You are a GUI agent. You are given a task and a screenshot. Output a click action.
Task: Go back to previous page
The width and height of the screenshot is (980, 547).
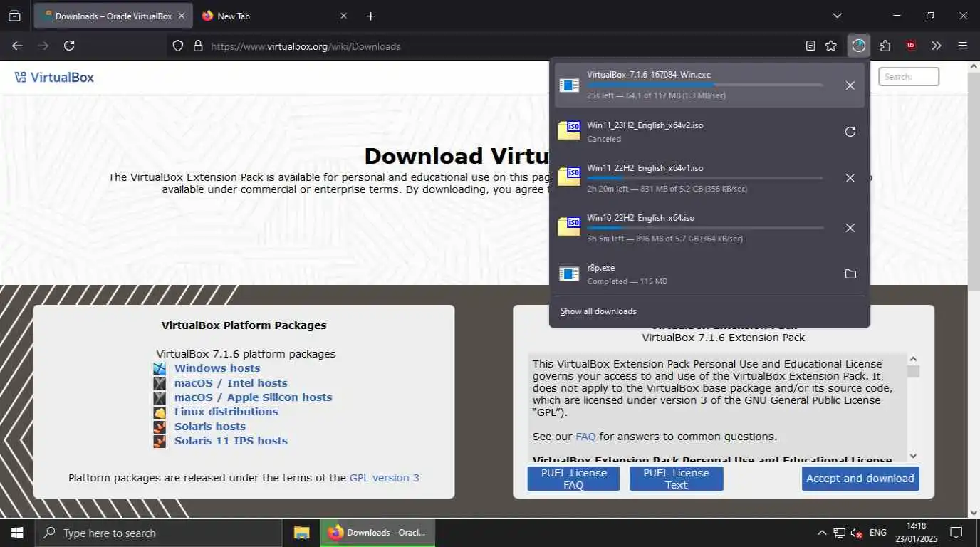tap(18, 46)
